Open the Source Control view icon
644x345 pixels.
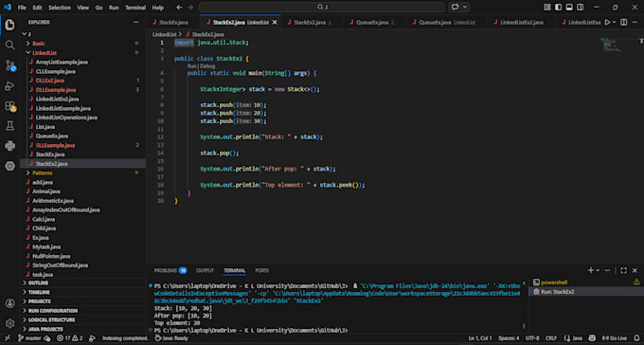click(x=9, y=65)
